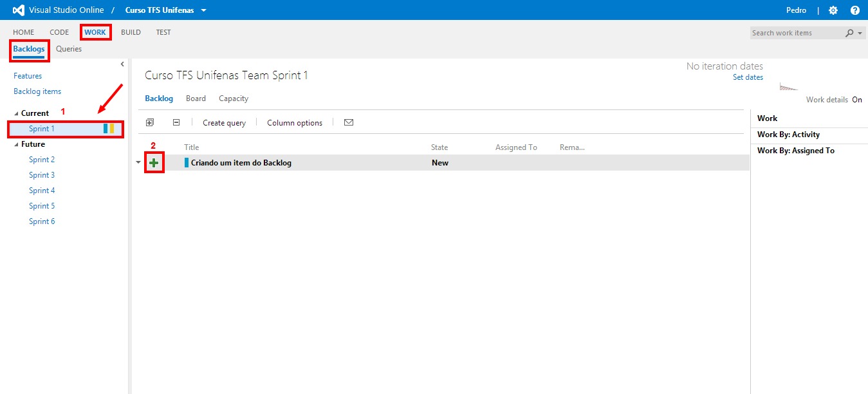Viewport: 868px width, 394px height.
Task: Collapse the Future iterations group
Action: pyautogui.click(x=17, y=144)
